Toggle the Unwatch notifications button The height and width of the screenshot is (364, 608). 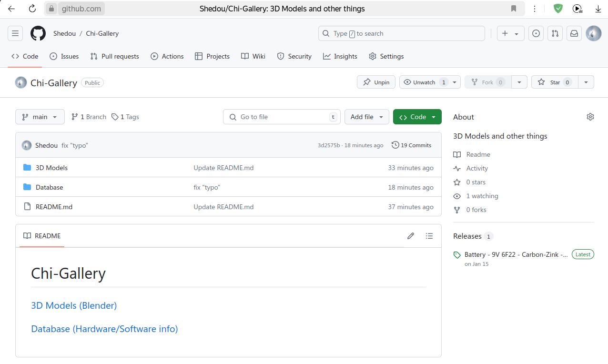click(x=424, y=82)
